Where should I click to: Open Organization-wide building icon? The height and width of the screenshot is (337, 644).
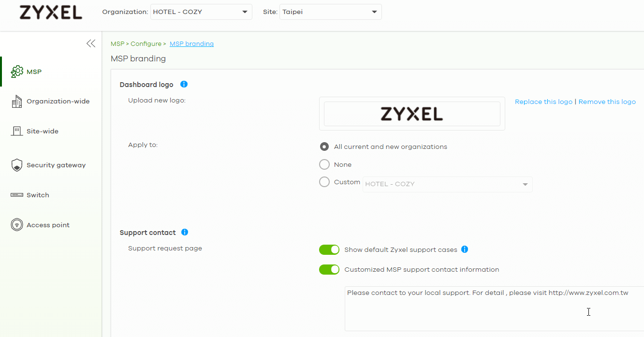point(17,102)
